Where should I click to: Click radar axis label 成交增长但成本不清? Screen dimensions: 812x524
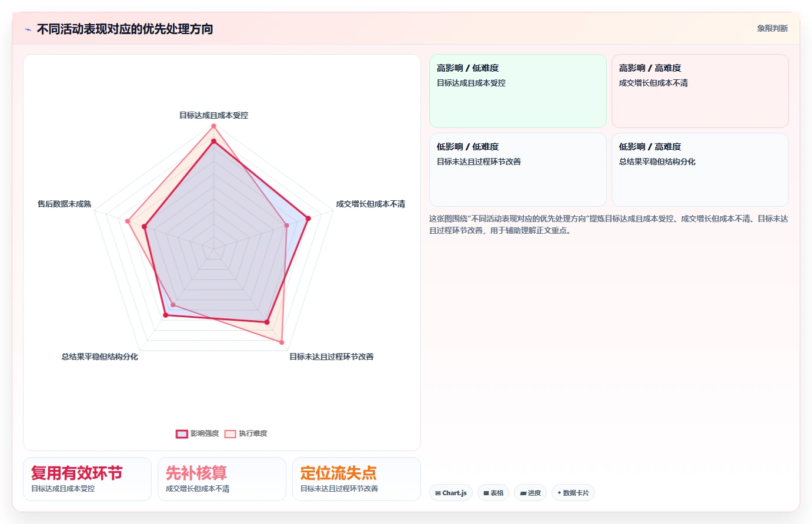pyautogui.click(x=370, y=204)
